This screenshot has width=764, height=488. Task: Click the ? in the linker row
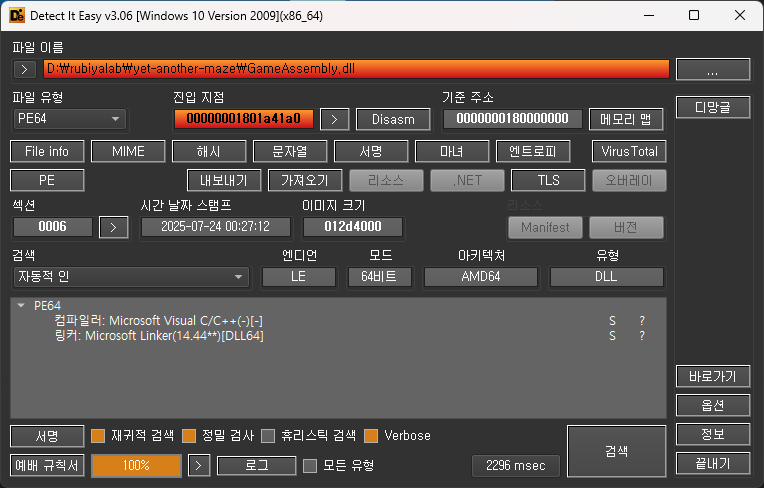[x=642, y=336]
